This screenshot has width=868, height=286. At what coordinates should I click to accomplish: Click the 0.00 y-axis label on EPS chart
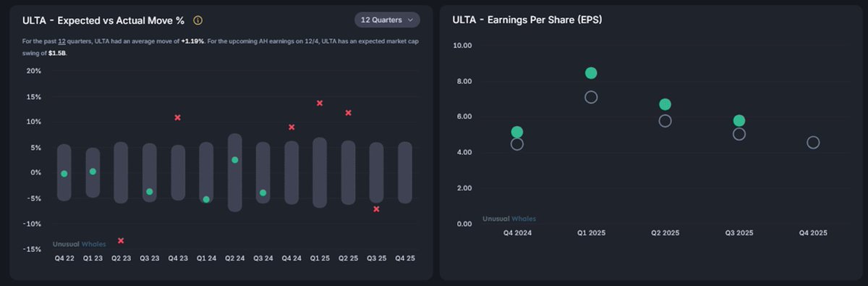464,224
